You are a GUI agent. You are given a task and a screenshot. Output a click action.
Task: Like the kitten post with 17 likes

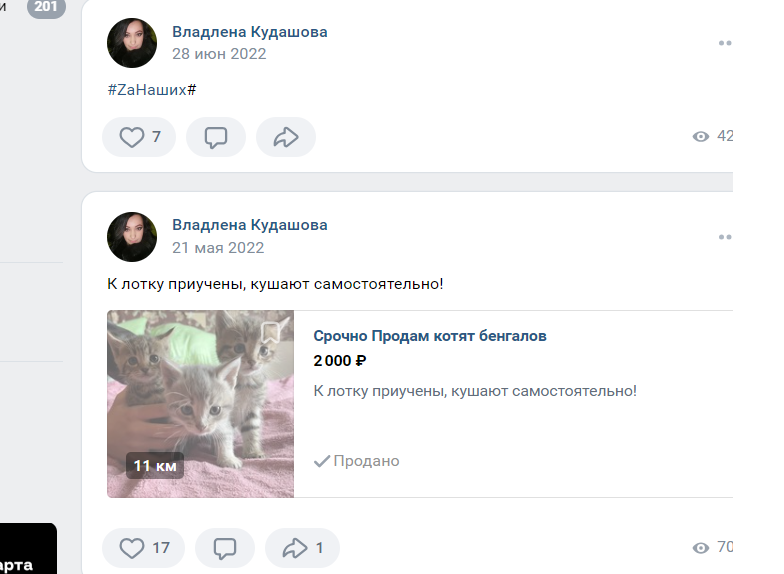[x=144, y=548]
